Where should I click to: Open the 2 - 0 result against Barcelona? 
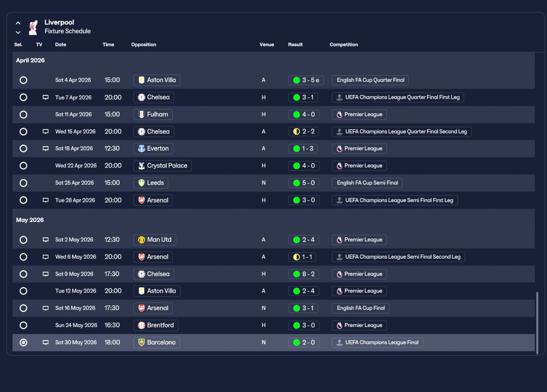pyautogui.click(x=304, y=342)
